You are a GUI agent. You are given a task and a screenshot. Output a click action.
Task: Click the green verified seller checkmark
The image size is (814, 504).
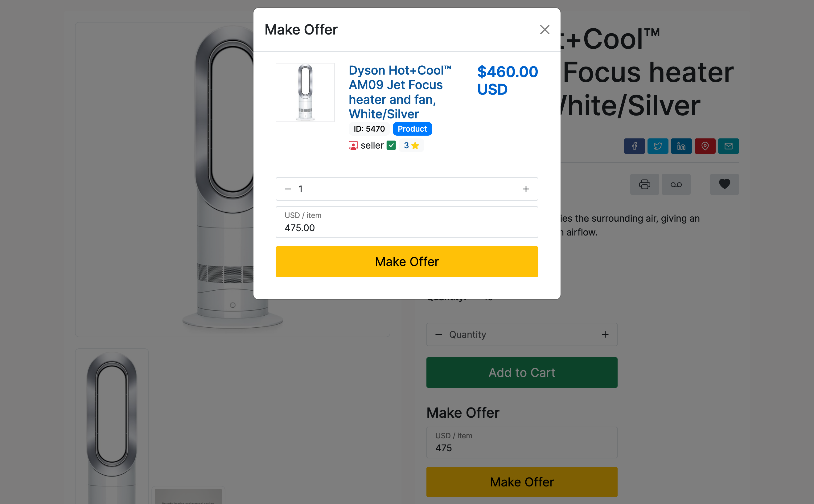click(x=391, y=146)
